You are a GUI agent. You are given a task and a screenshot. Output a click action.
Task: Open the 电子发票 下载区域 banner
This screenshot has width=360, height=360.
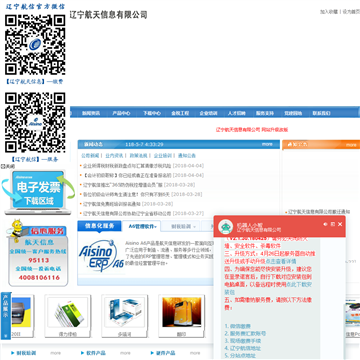(38, 192)
